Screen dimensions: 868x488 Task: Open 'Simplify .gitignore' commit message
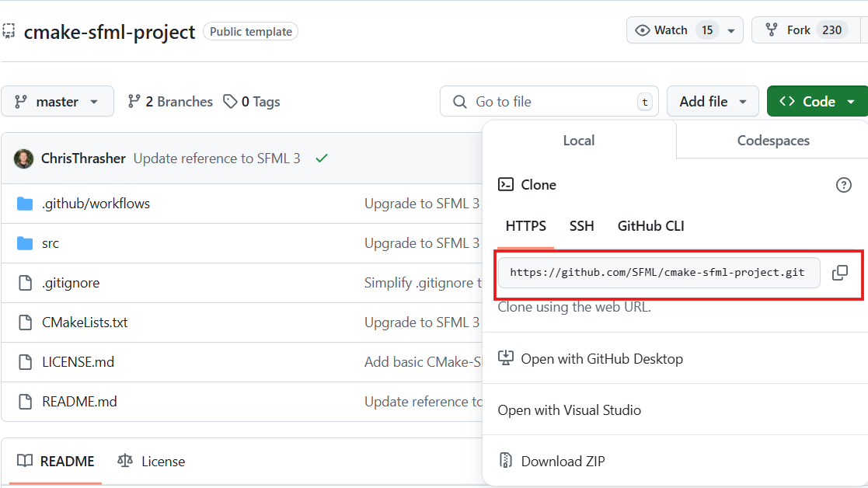click(x=423, y=283)
